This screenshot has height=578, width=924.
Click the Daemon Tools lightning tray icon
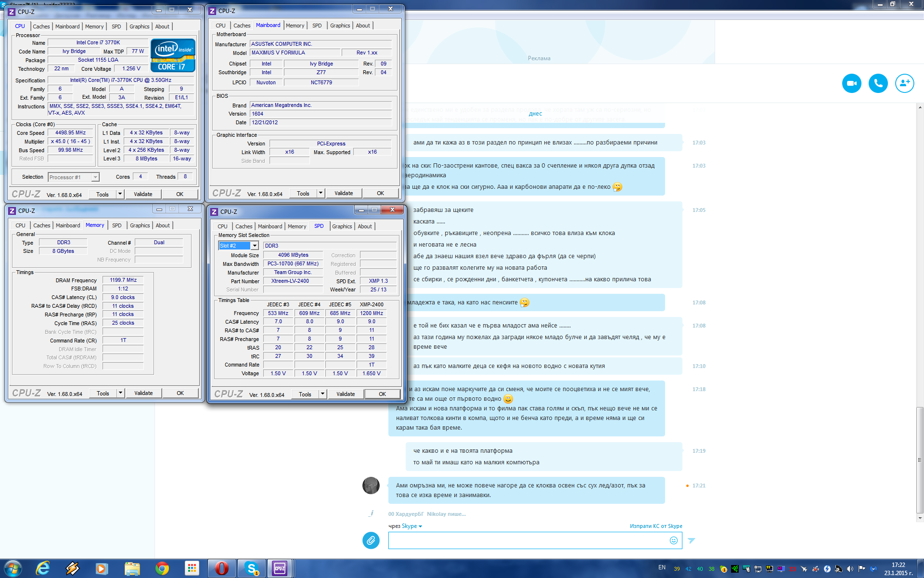pyautogui.click(x=827, y=569)
